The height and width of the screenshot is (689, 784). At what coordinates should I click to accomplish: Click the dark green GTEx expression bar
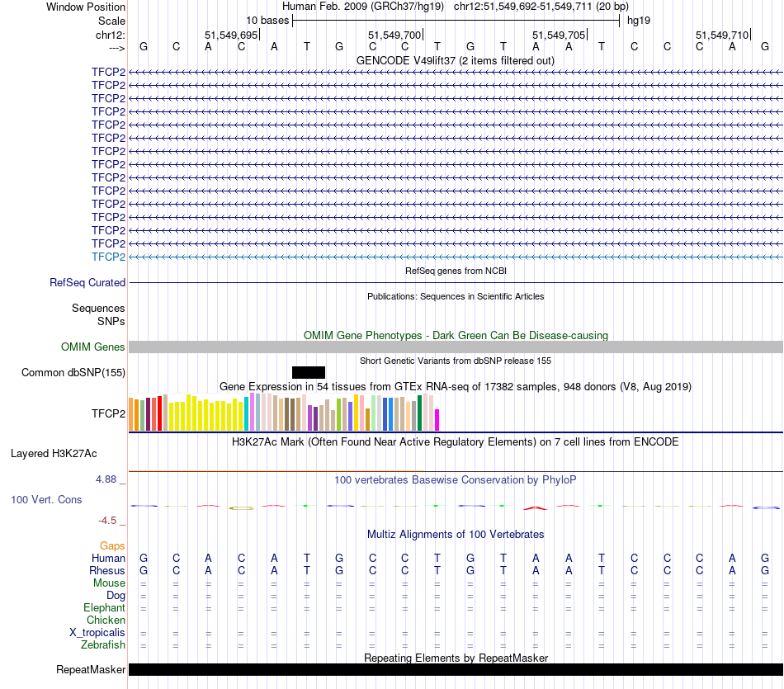tap(420, 413)
